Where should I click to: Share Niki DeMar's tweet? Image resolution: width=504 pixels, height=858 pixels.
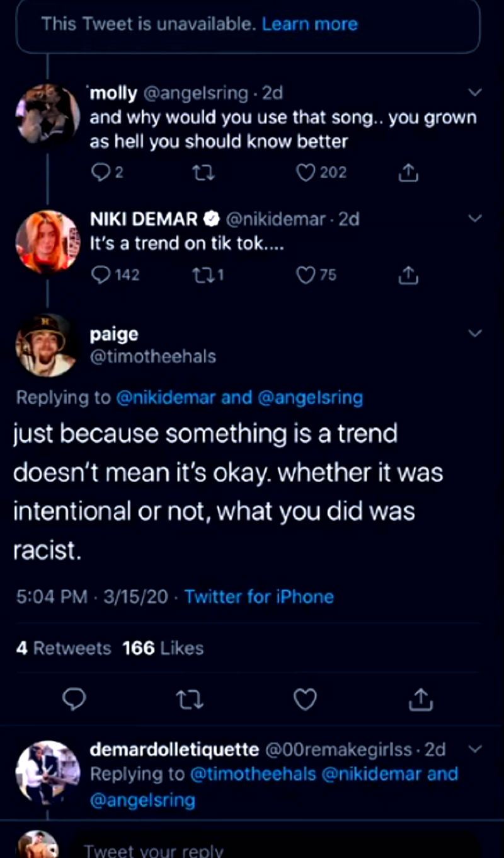(408, 275)
